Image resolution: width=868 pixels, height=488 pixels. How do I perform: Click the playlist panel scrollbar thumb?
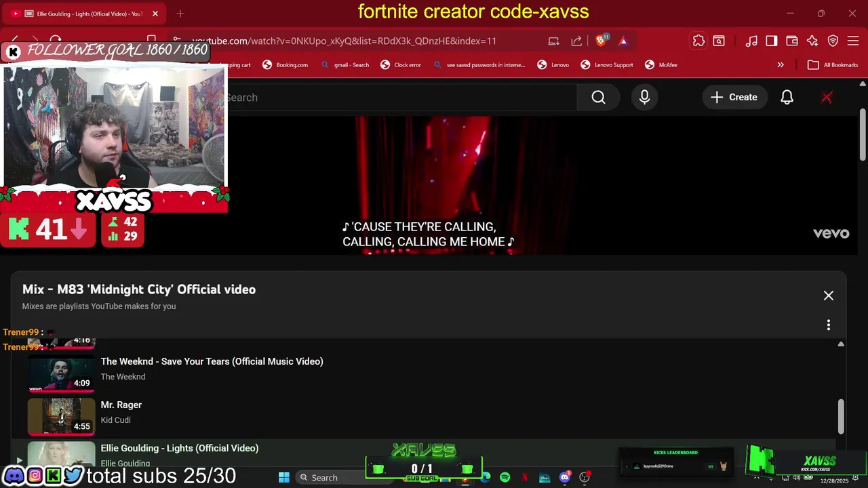[x=841, y=416]
